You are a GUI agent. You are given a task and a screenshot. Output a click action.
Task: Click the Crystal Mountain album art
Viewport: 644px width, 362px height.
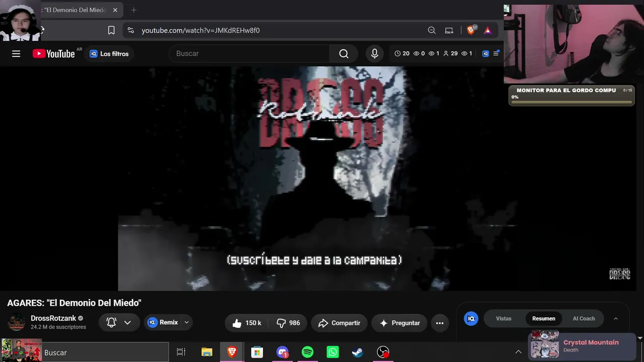click(x=545, y=344)
